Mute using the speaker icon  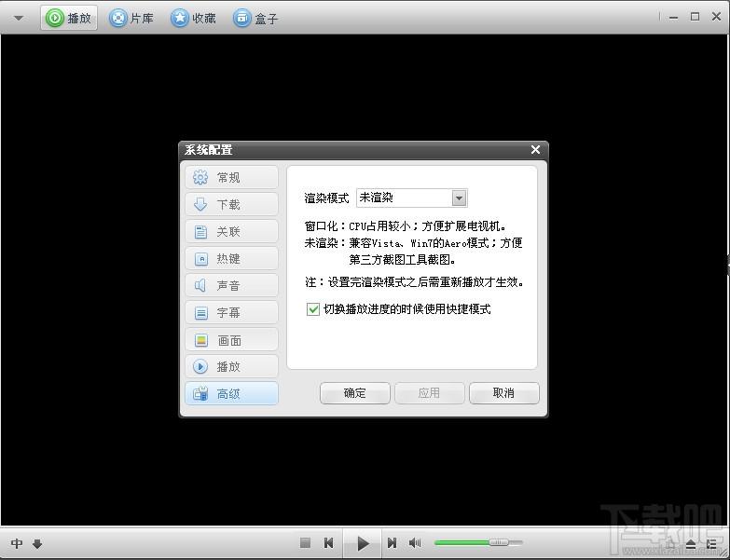click(x=414, y=543)
